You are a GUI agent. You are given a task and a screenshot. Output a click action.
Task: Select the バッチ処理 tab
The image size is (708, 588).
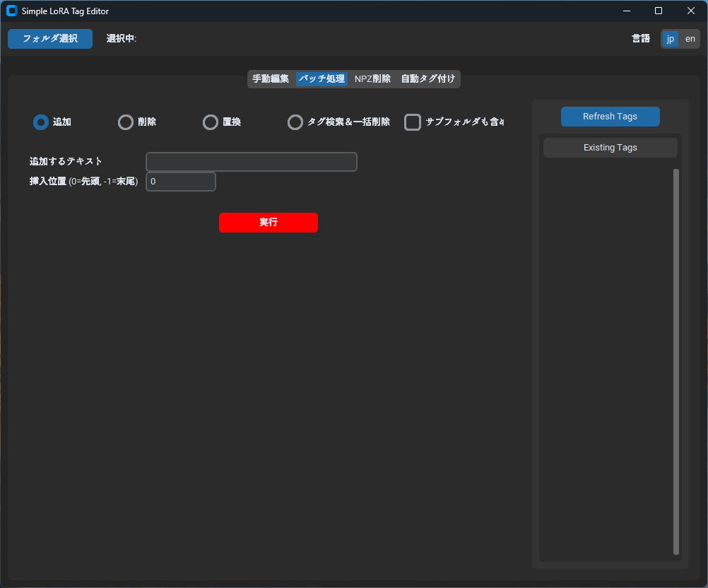(321, 78)
